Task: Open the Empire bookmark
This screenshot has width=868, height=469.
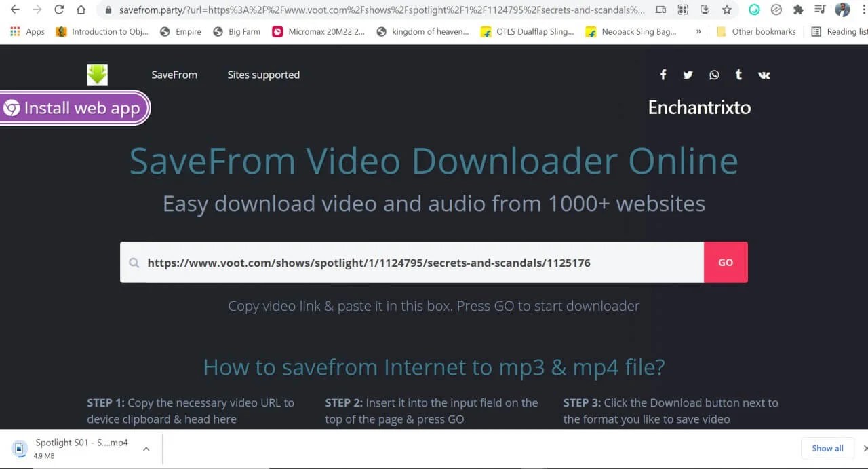Action: pos(180,31)
